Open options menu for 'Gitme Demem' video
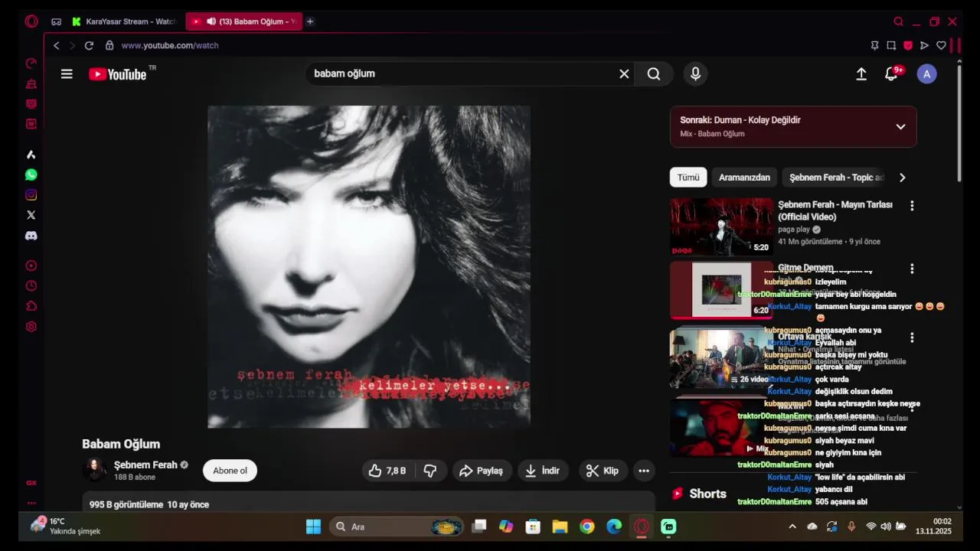This screenshot has height=551, width=980. click(x=912, y=269)
